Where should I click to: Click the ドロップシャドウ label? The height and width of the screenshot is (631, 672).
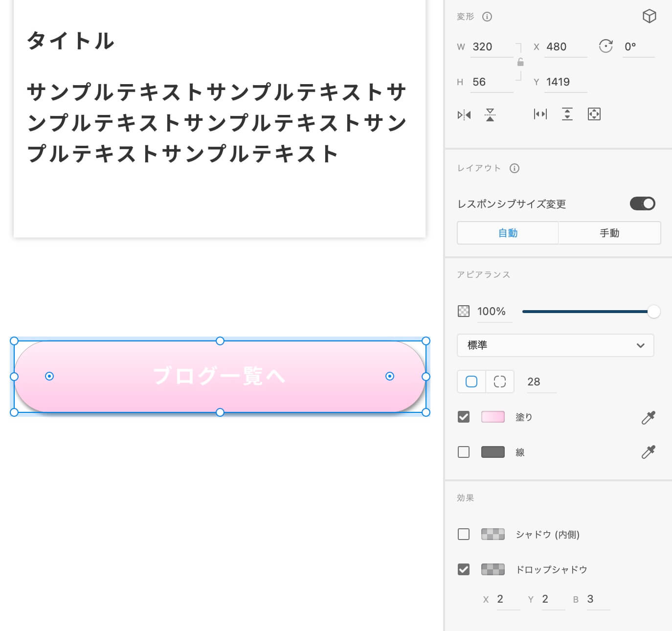point(552,570)
